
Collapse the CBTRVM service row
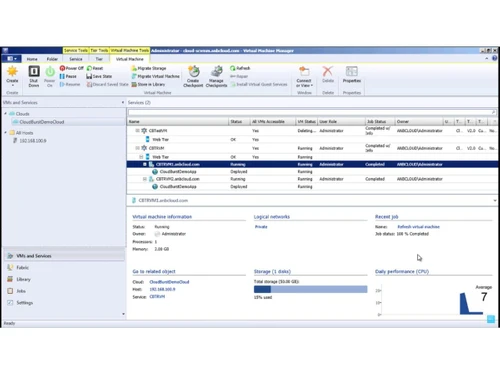coord(137,148)
